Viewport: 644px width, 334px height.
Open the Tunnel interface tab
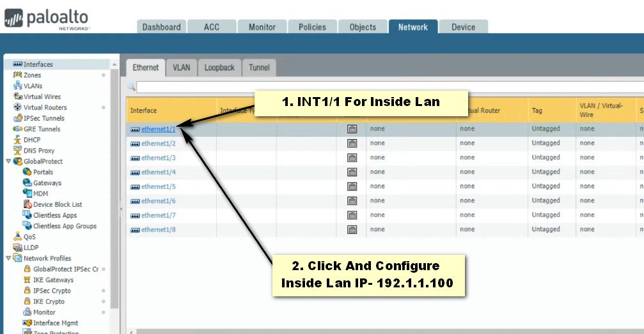(x=259, y=68)
